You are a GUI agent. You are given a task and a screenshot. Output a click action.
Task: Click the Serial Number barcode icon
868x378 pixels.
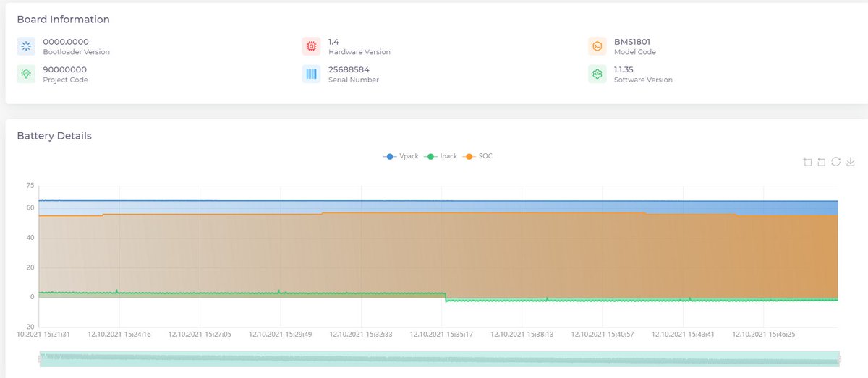tap(311, 74)
